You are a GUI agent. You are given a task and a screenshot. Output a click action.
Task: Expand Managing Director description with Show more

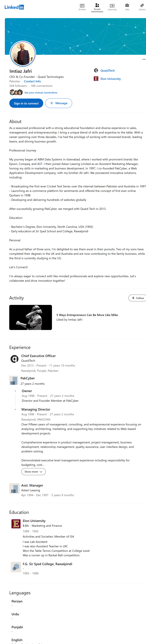(33, 472)
